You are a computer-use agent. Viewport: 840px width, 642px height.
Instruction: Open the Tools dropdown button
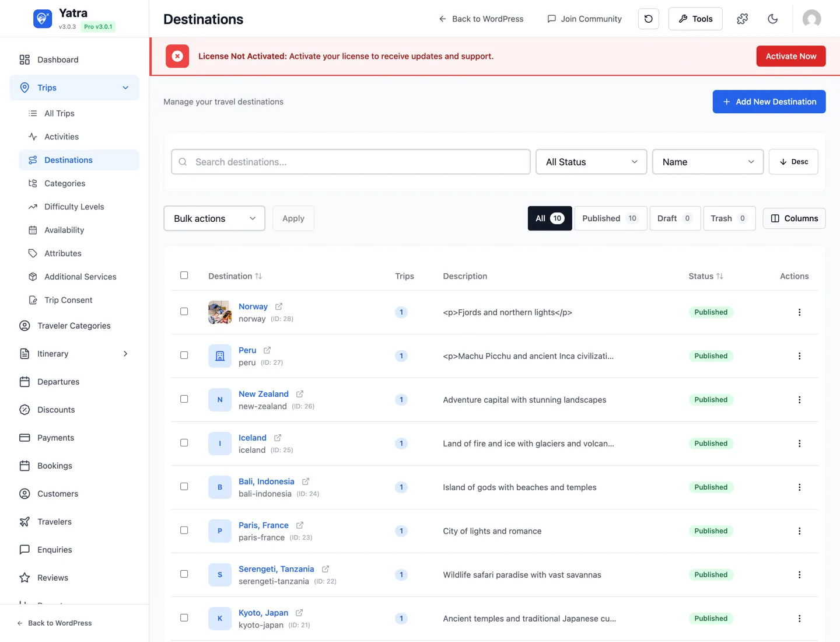coord(695,19)
